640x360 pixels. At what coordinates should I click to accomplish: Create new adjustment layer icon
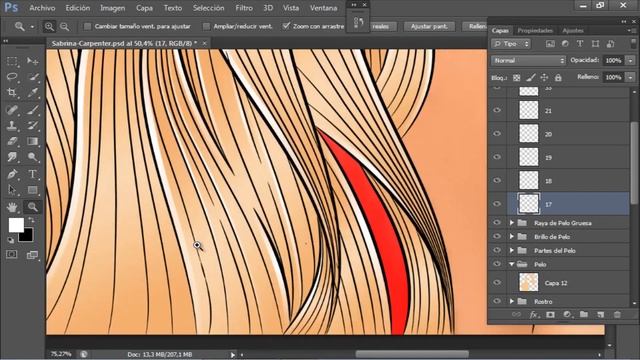point(567,315)
